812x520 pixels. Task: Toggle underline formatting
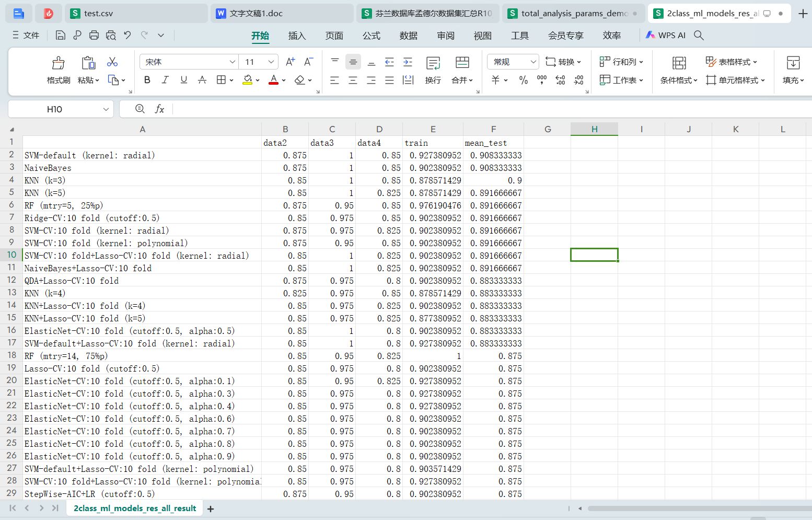[184, 80]
